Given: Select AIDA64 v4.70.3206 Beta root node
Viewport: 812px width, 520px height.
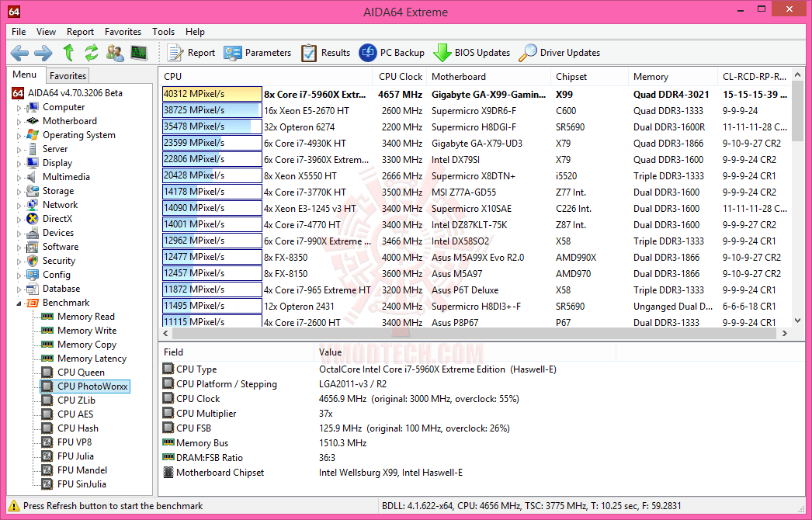Looking at the screenshot, I should 75,93.
